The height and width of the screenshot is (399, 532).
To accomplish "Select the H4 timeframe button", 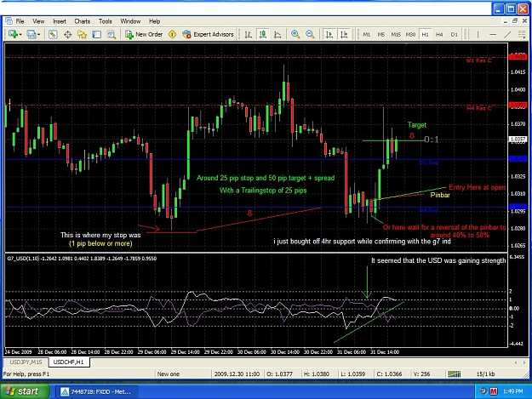I will point(439,35).
